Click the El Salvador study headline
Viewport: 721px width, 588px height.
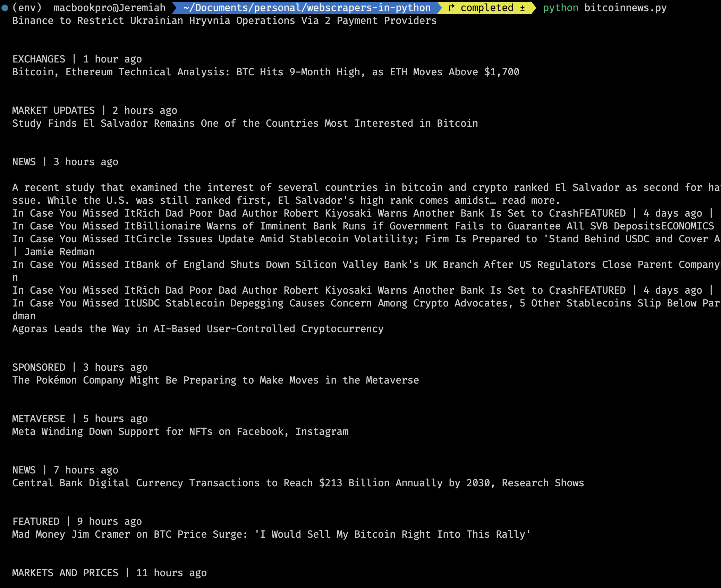(245, 124)
